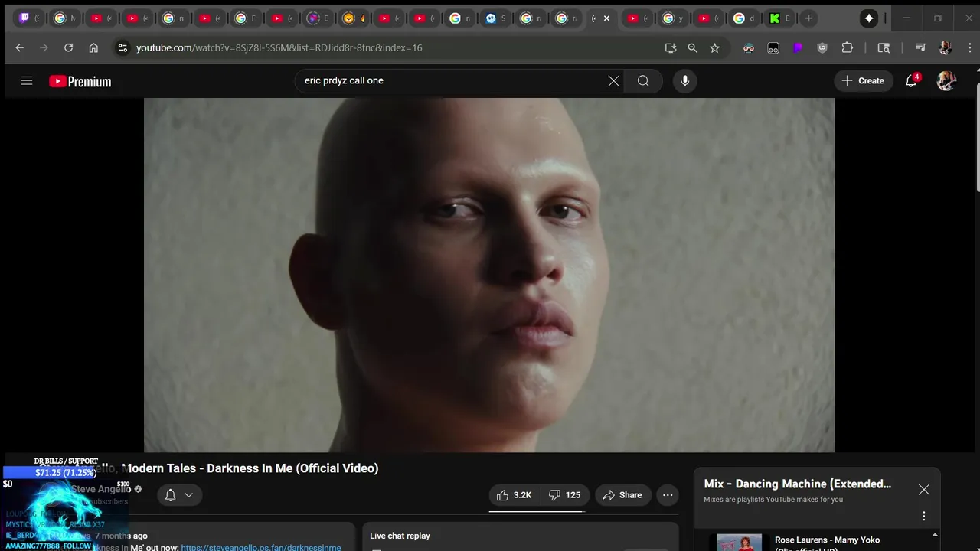This screenshot has height=551, width=980.
Task: Open the subscription notification bell dropdown
Action: pos(180,495)
